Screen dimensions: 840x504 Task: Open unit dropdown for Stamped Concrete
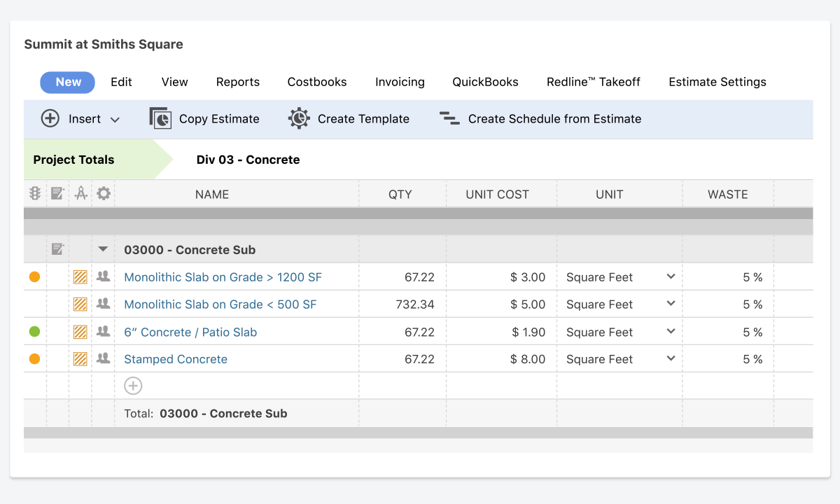pos(671,359)
